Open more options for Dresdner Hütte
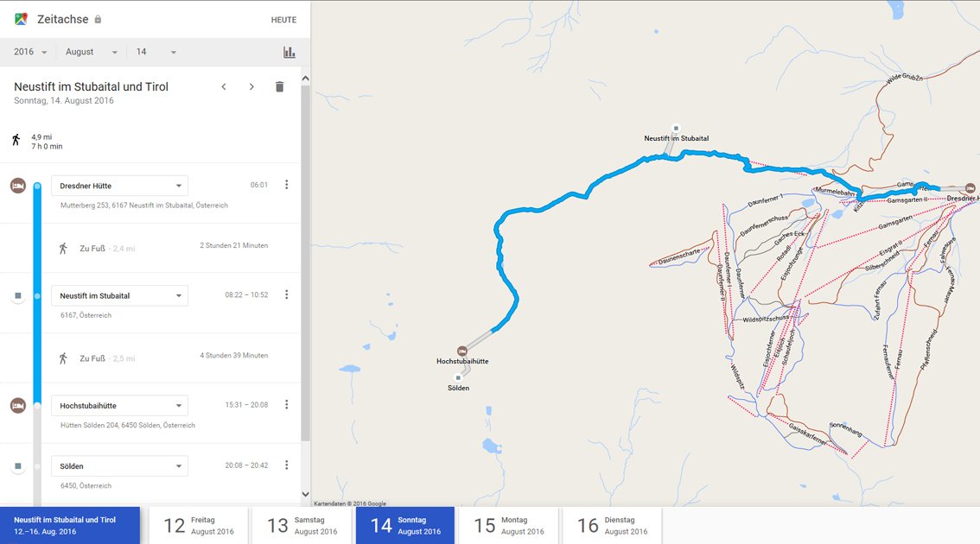Screen dimensions: 980x544 [286, 185]
